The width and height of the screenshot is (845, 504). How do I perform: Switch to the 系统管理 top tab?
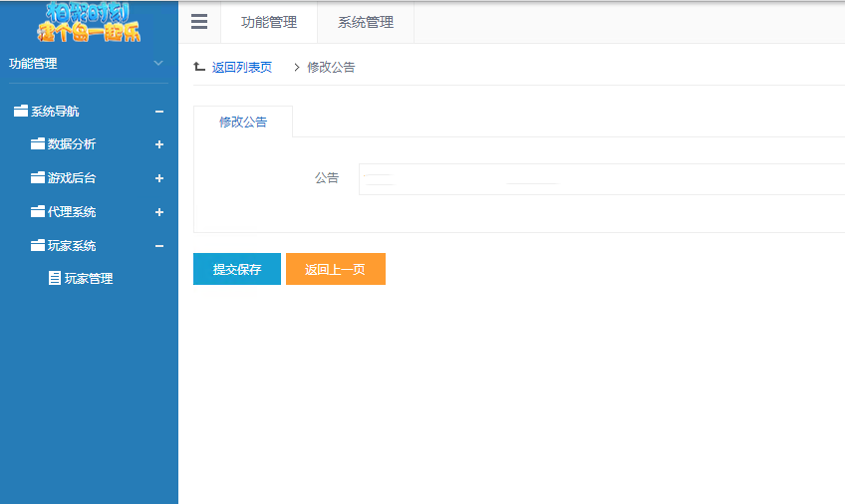366,22
